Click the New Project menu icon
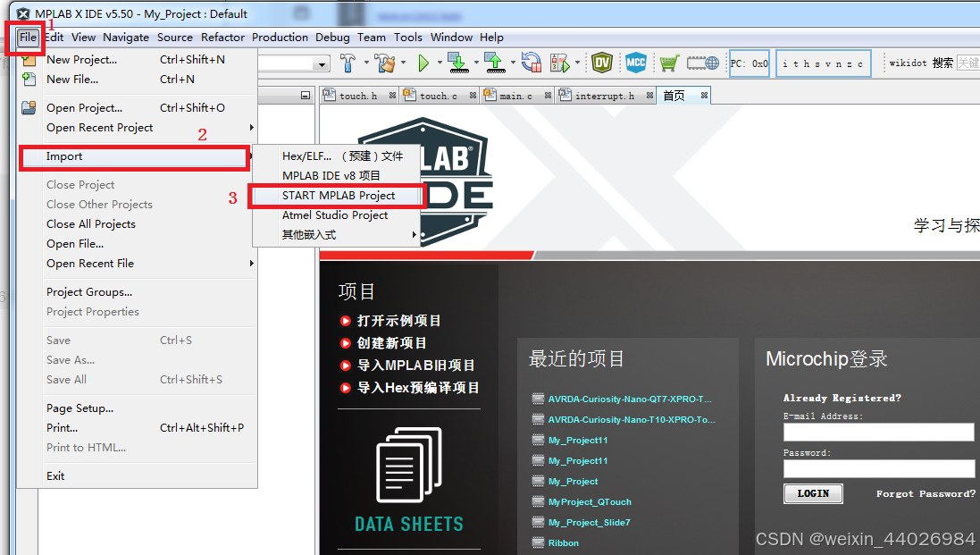980x555 pixels. [29, 60]
